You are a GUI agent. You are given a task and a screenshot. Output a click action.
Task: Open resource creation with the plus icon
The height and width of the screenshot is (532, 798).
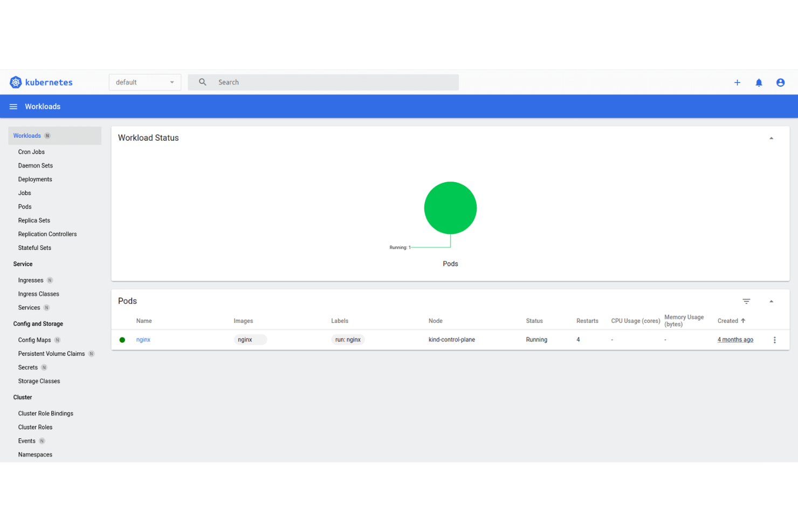click(737, 82)
